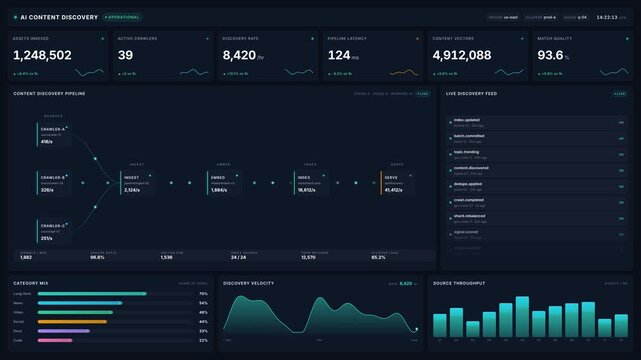Click the 12,570 pipeline footer stat

tap(308, 257)
